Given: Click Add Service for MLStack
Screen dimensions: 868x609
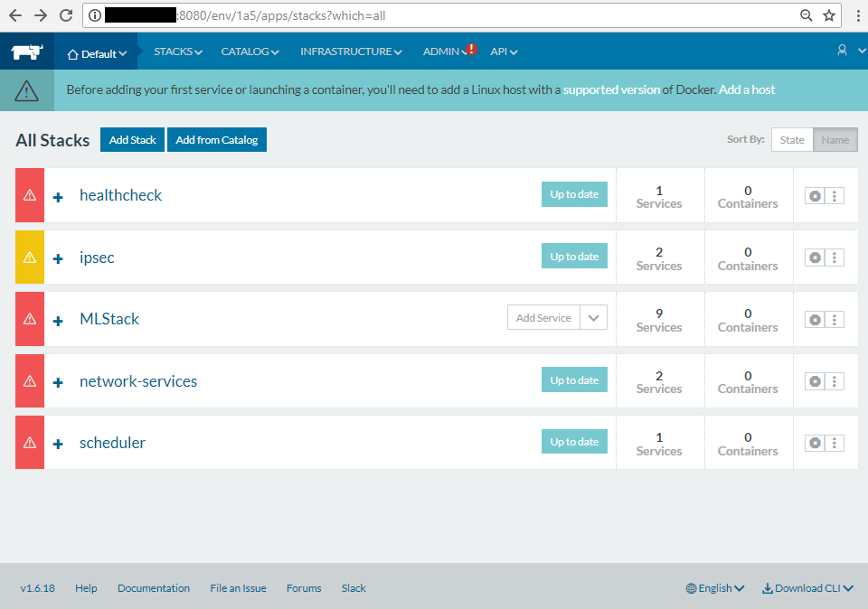Looking at the screenshot, I should pos(543,317).
